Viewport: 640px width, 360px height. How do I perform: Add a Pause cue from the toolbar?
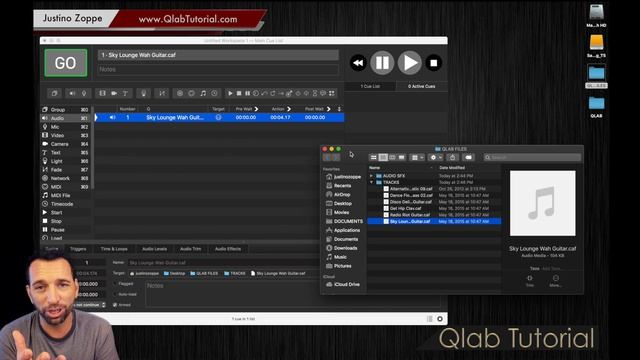(247, 93)
